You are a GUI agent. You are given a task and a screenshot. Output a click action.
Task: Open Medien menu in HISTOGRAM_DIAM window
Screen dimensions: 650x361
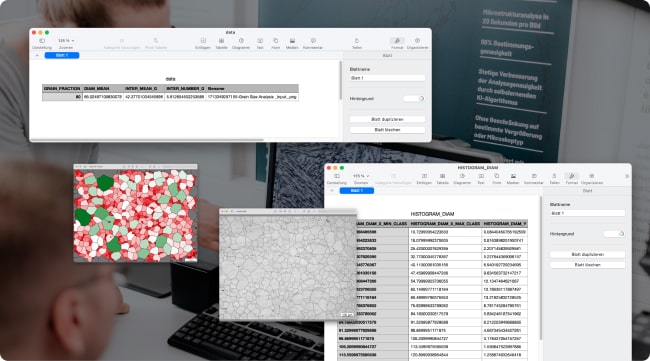tap(513, 179)
